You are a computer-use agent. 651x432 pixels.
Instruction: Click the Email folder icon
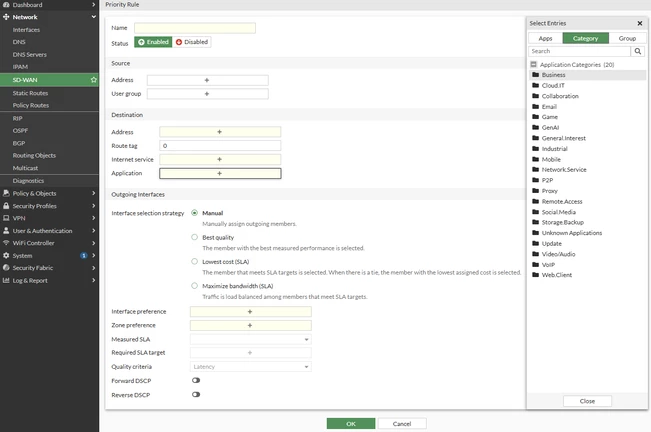pyautogui.click(x=536, y=106)
